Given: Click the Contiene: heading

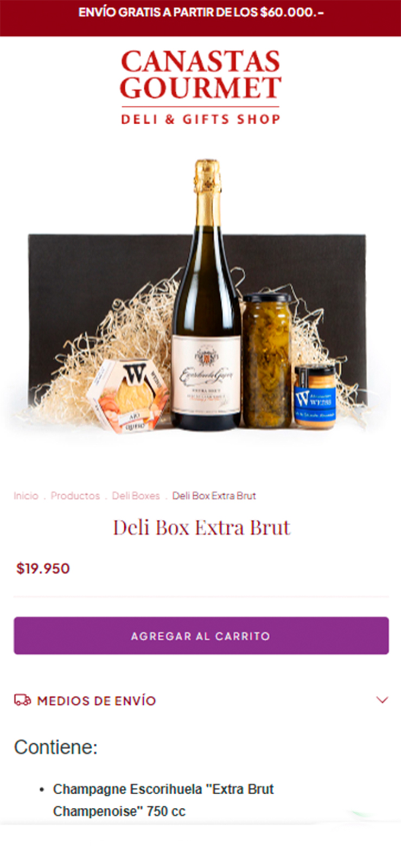Looking at the screenshot, I should point(56,747).
